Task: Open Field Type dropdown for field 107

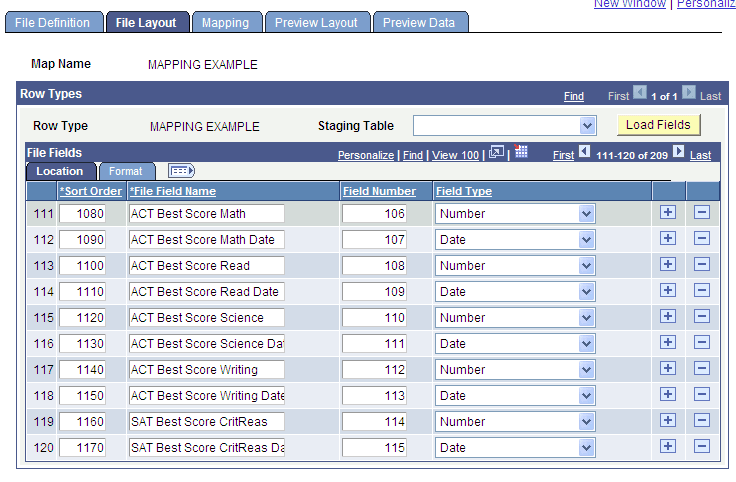Action: tap(586, 240)
